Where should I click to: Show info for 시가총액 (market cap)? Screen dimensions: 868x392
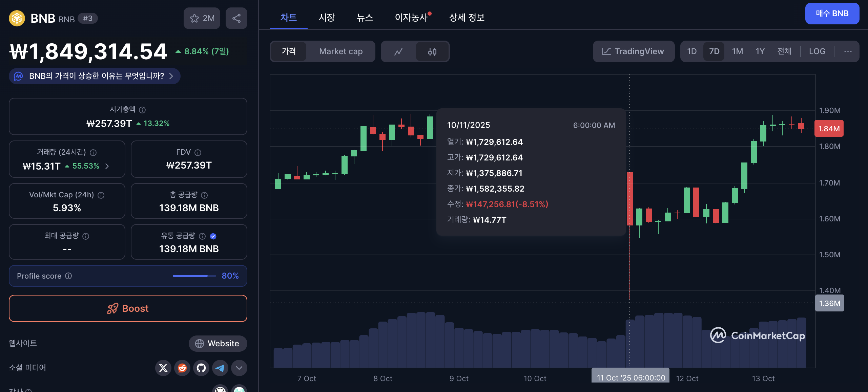point(142,110)
